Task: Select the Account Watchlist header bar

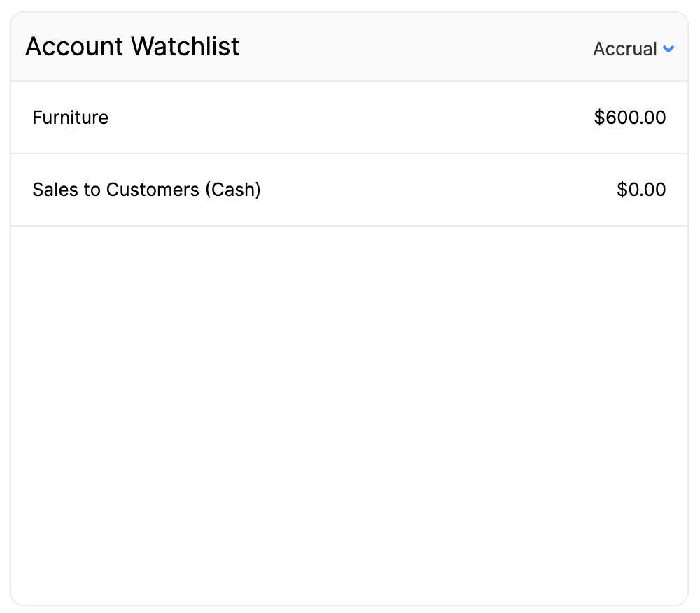Action: [x=350, y=46]
